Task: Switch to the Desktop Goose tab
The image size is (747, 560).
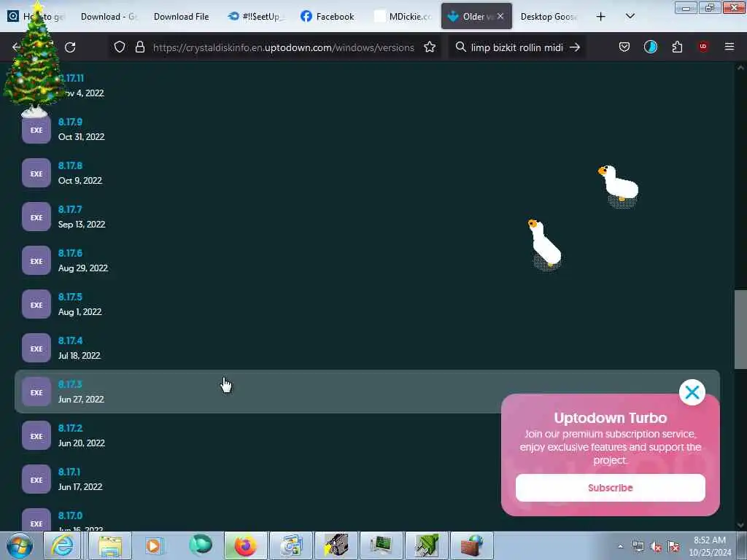Action: click(x=549, y=16)
